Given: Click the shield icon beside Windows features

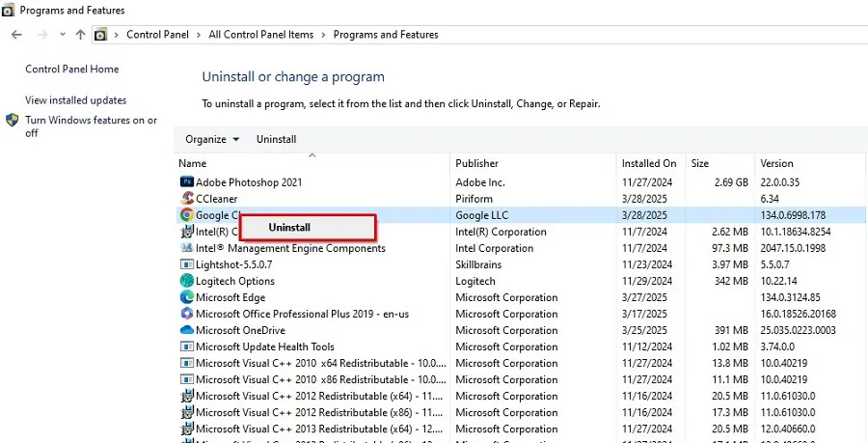Looking at the screenshot, I should click(x=13, y=121).
